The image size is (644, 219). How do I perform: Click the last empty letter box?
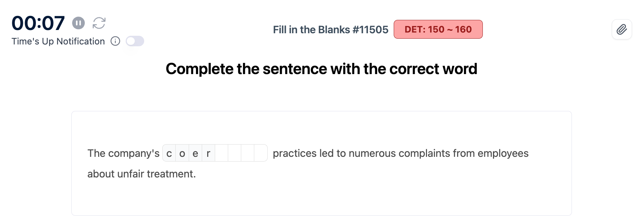(x=260, y=153)
